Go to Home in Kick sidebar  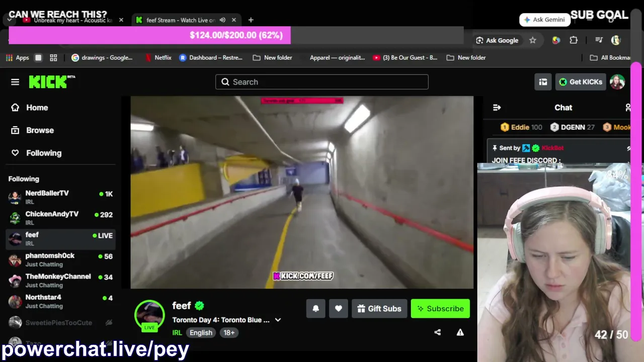click(60, 108)
